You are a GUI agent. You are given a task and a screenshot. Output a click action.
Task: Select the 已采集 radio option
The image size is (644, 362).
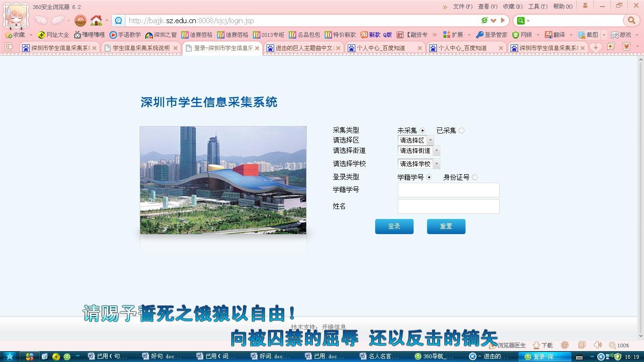coord(461,130)
